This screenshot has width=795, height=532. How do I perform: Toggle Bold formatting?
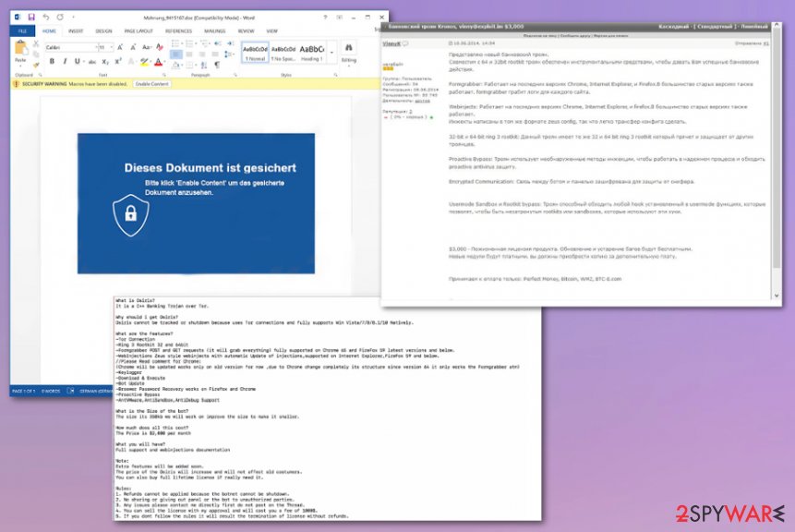(52, 61)
